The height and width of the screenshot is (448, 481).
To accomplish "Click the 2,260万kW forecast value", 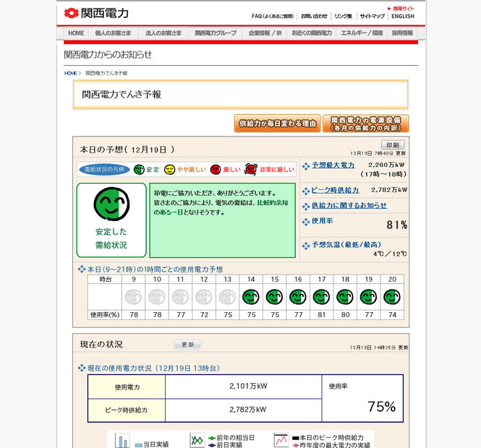I will tap(386, 165).
